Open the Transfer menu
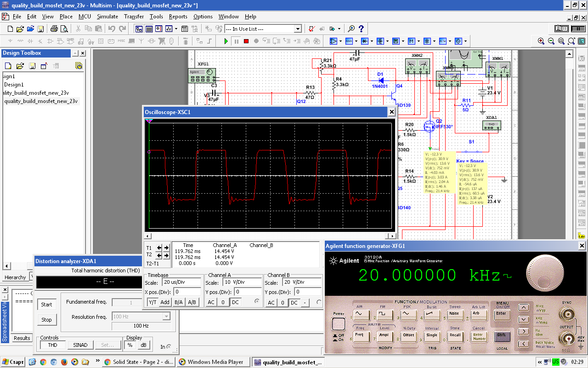 [134, 17]
